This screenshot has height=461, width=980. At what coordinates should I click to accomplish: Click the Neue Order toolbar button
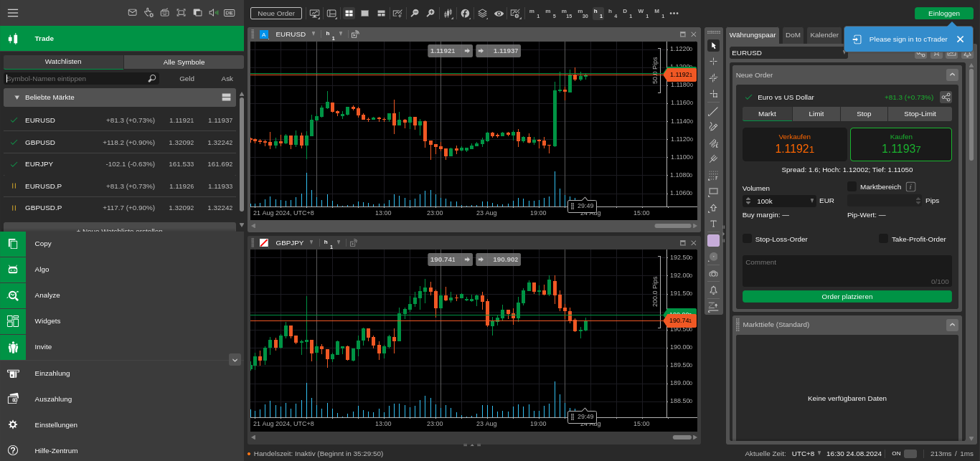coord(276,13)
